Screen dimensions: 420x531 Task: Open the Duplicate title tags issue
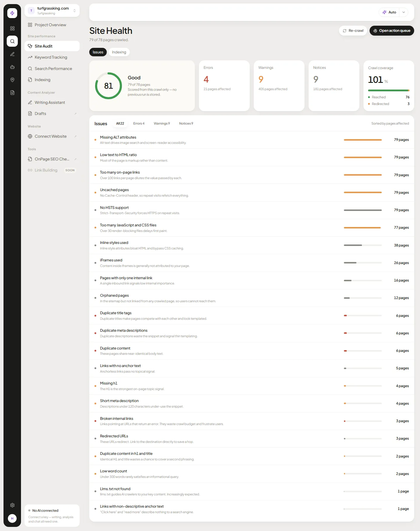(x=252, y=315)
